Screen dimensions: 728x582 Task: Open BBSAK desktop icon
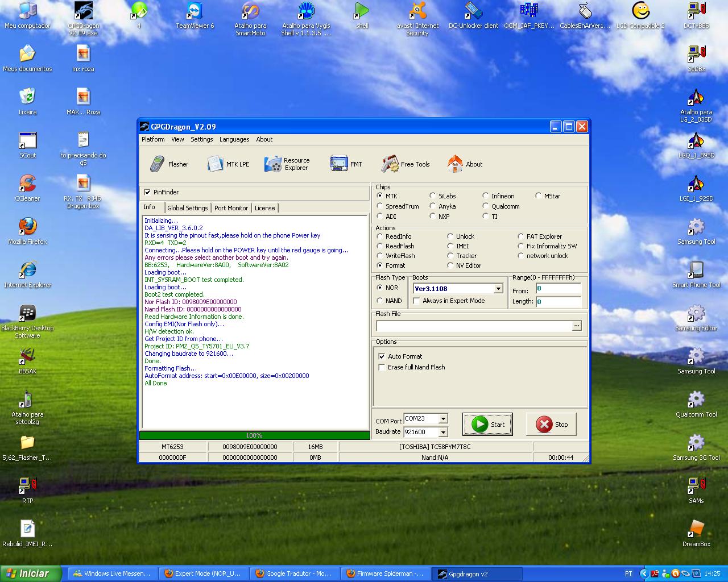tap(27, 361)
